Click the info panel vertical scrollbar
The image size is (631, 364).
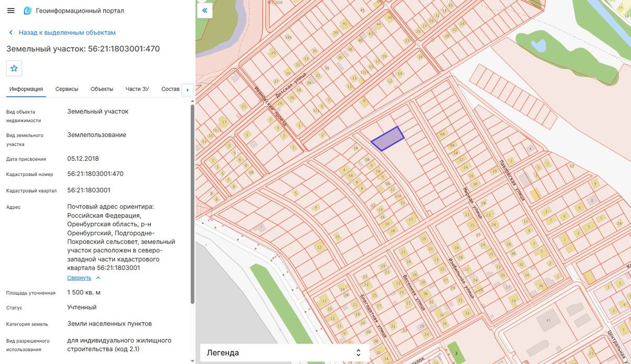coord(192,205)
